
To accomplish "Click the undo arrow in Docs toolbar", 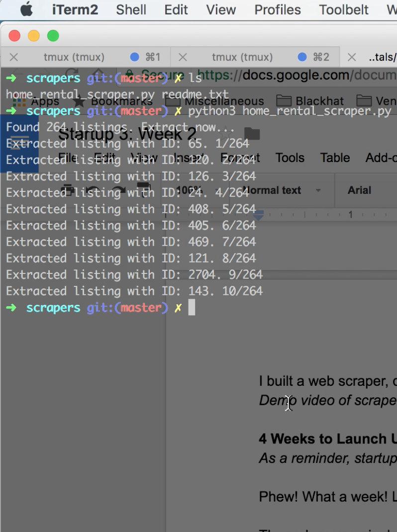I will pyautogui.click(x=92, y=190).
